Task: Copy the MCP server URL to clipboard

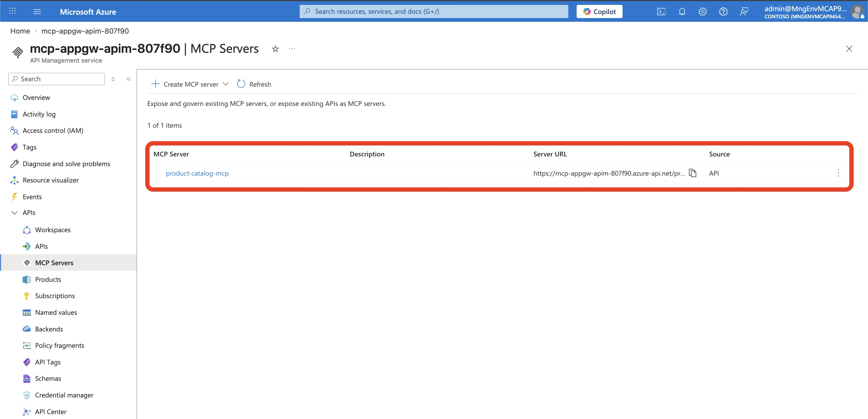Action: [x=693, y=173]
